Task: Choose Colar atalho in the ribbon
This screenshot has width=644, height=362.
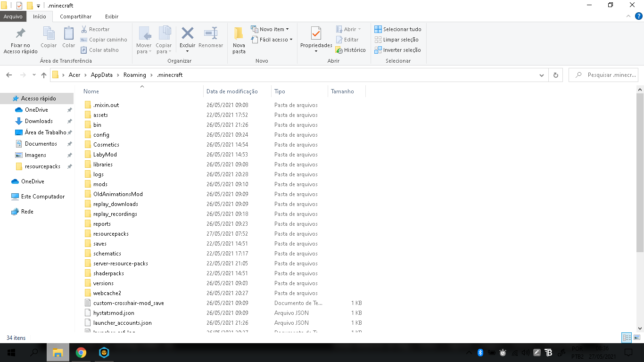Action: pyautogui.click(x=99, y=50)
